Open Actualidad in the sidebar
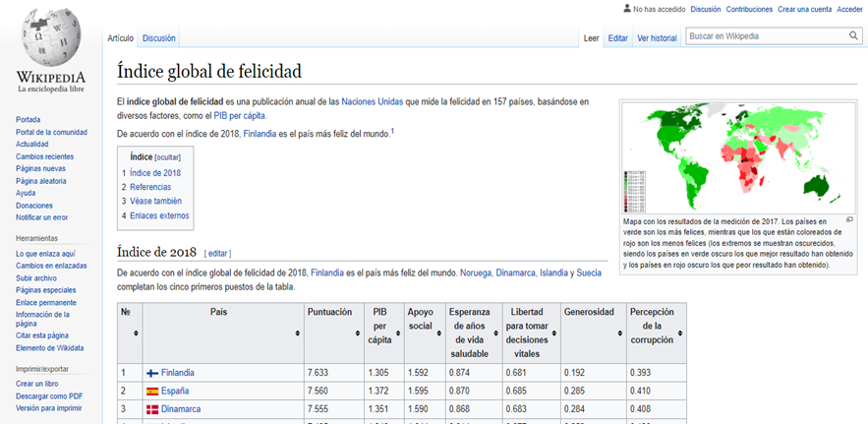Image resolution: width=868 pixels, height=424 pixels. click(x=32, y=144)
